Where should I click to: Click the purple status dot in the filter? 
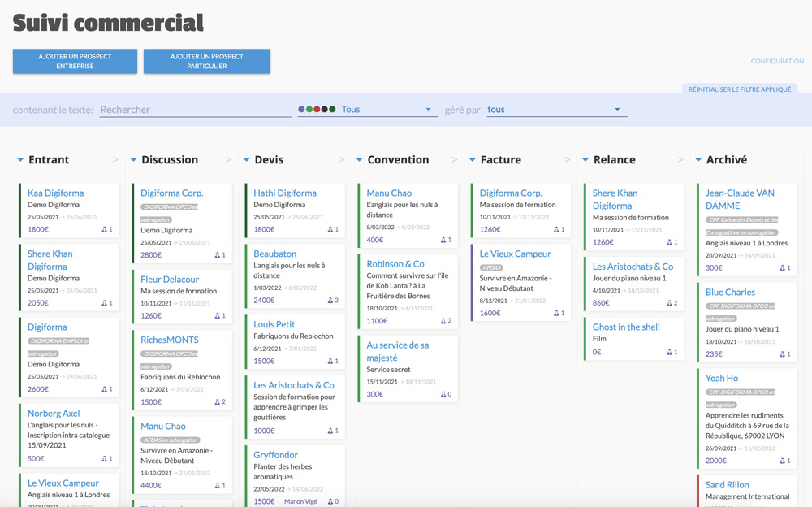click(x=302, y=110)
